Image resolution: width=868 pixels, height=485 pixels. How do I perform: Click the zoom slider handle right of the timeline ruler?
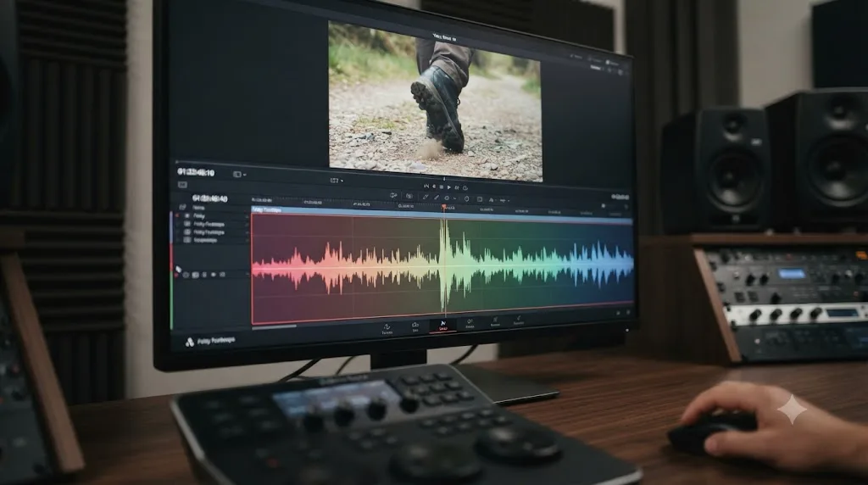click(604, 206)
